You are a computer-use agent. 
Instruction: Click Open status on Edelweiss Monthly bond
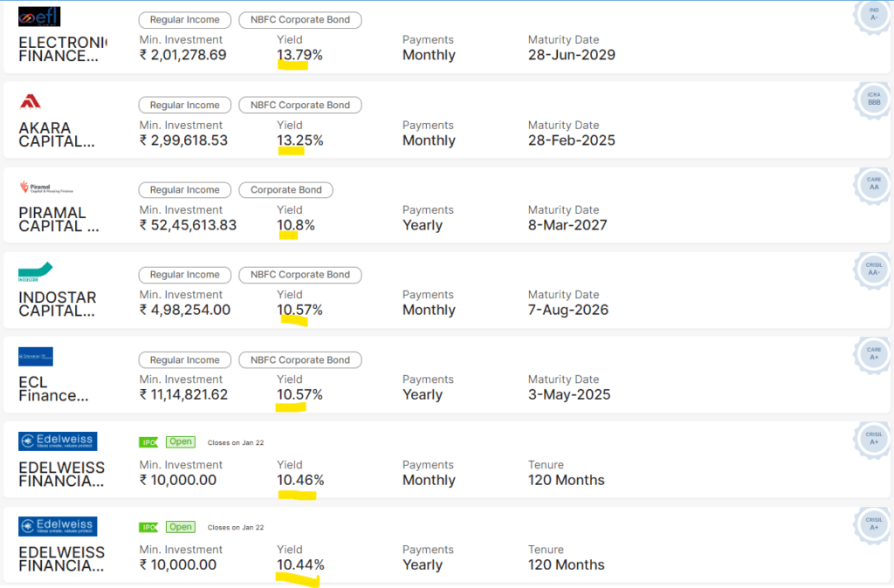coord(181,441)
